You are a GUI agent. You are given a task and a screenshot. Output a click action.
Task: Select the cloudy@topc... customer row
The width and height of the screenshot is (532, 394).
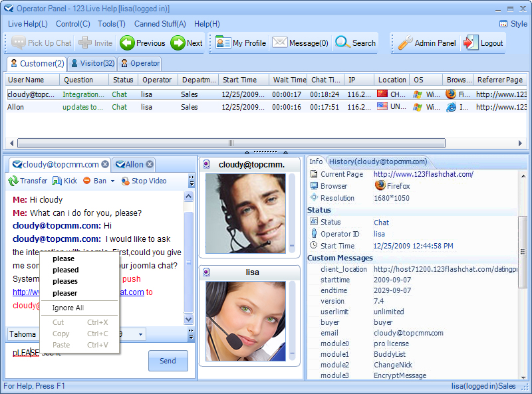[267, 94]
